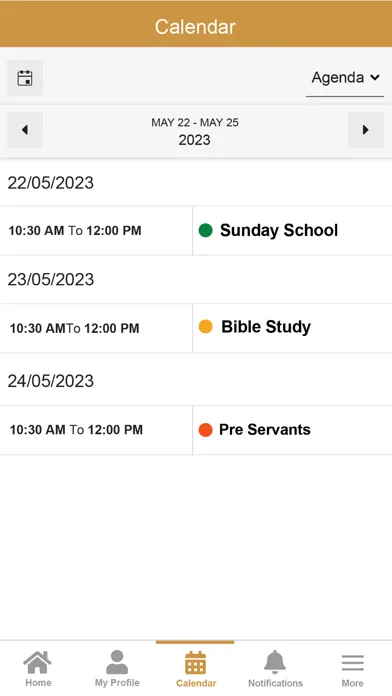This screenshot has height=696, width=392.
Task: Tap the Notifications bell icon
Action: [x=275, y=662]
